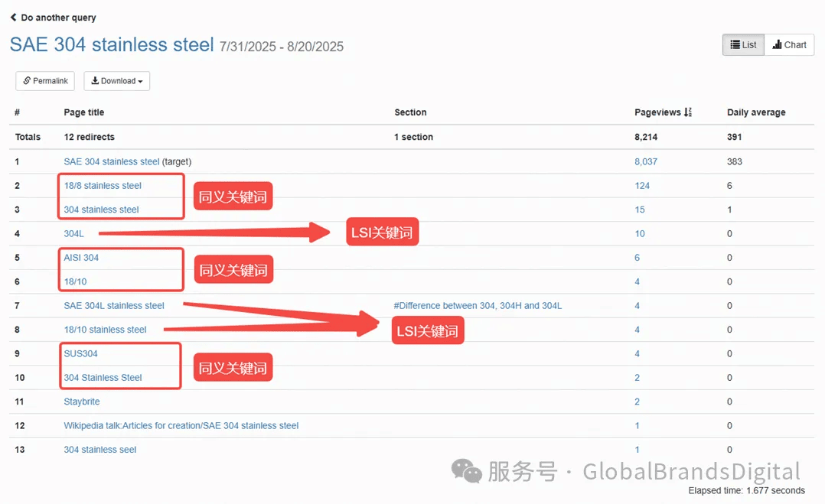Open SAE 304L stainless steel redirect link
Screen dimensions: 825x504
pos(114,305)
